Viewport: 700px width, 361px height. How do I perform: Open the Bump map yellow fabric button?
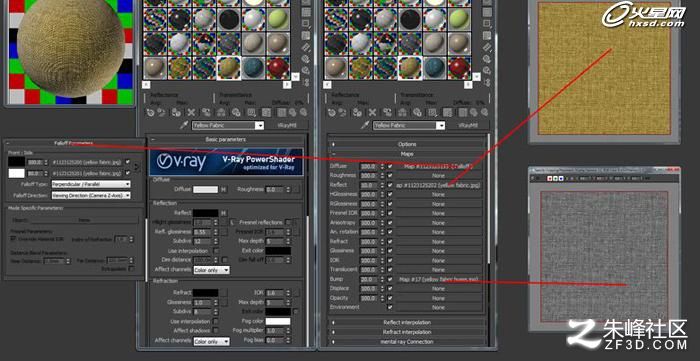tap(438, 279)
